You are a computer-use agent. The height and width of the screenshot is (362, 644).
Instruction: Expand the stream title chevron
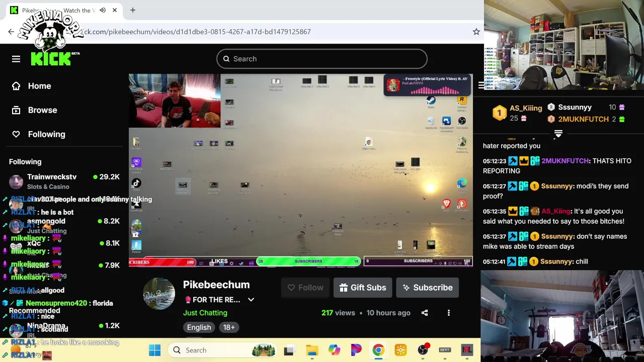(251, 300)
